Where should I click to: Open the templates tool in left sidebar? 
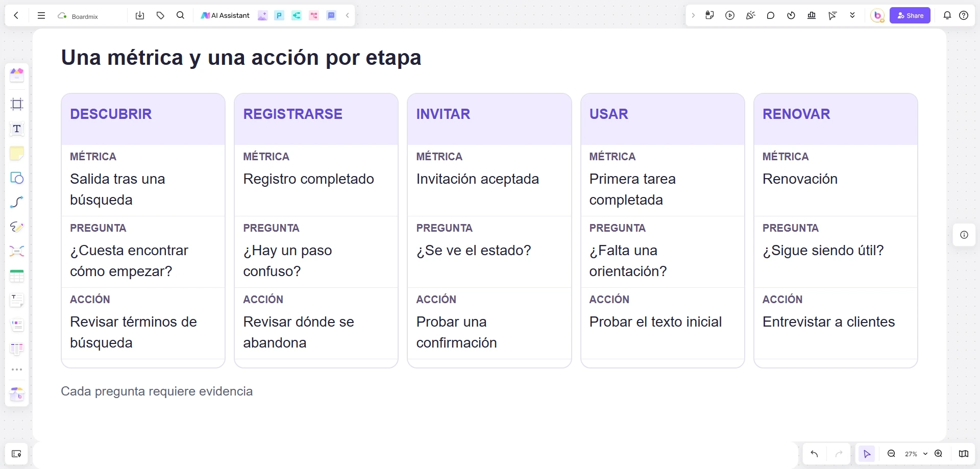click(x=17, y=75)
